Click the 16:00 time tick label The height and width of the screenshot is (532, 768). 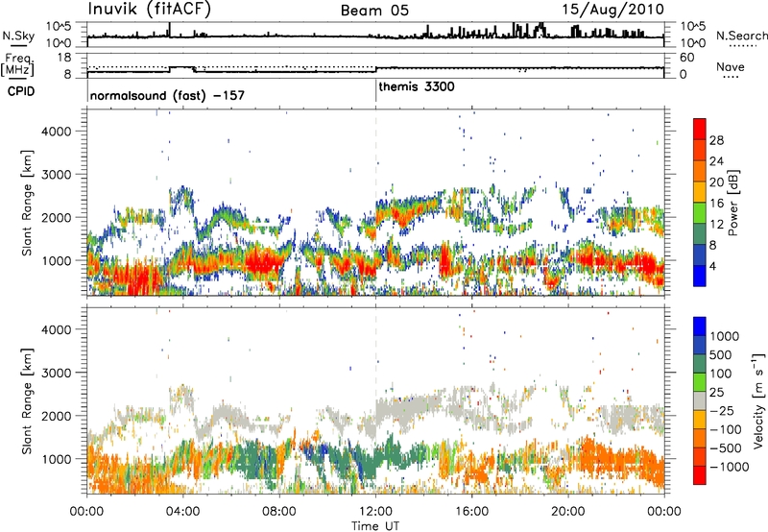471,512
